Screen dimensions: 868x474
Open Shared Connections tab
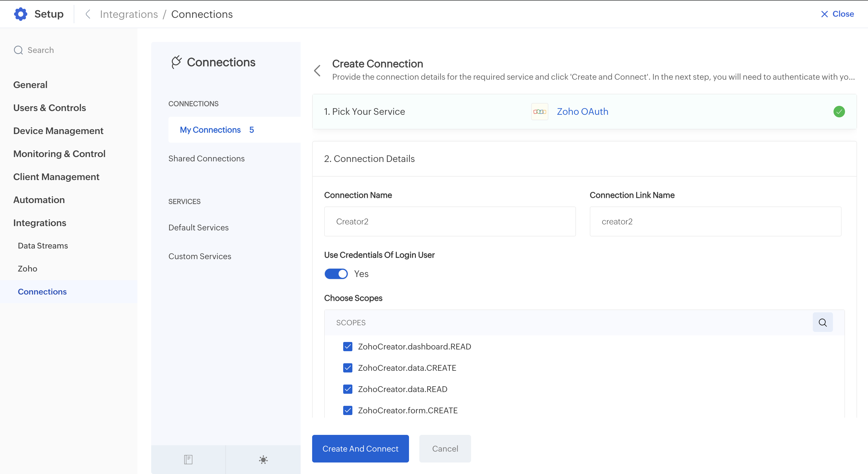(206, 158)
